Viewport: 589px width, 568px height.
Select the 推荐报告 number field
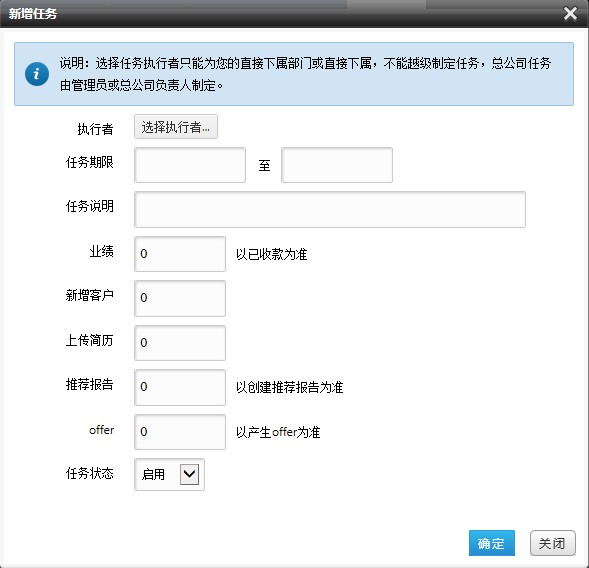tap(180, 387)
